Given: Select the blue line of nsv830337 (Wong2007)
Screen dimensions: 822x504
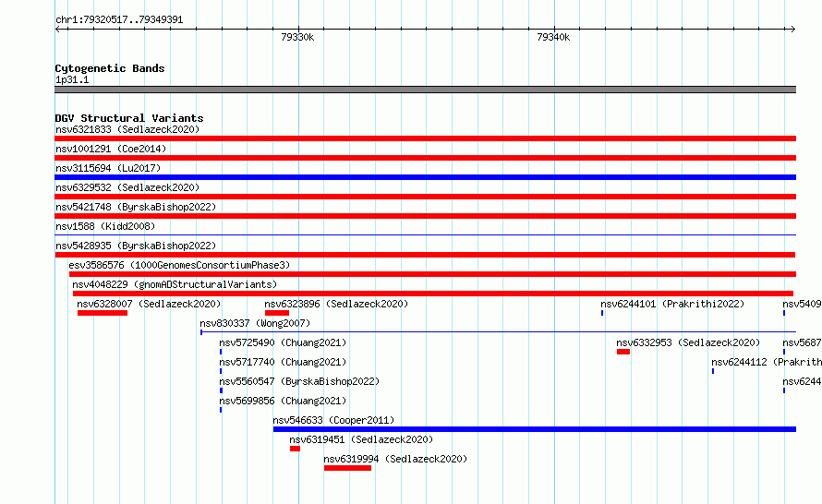Looking at the screenshot, I should (498, 331).
